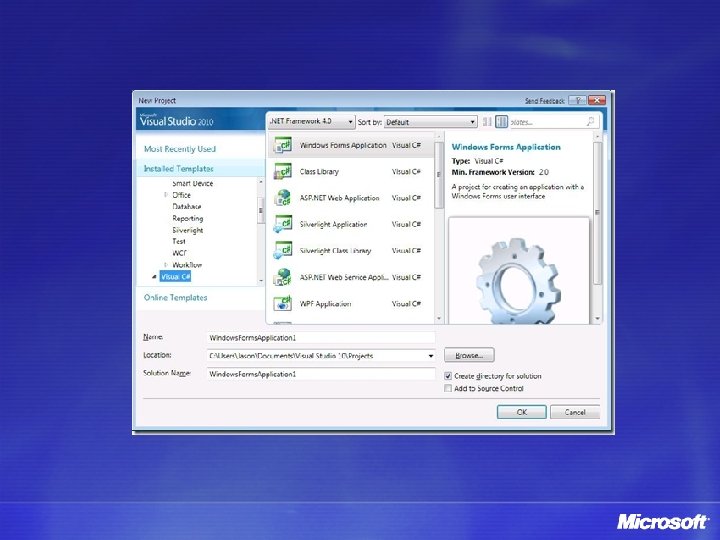Viewport: 720px width, 540px height.
Task: Click the Silverlight Application template icon
Action: coord(282,224)
